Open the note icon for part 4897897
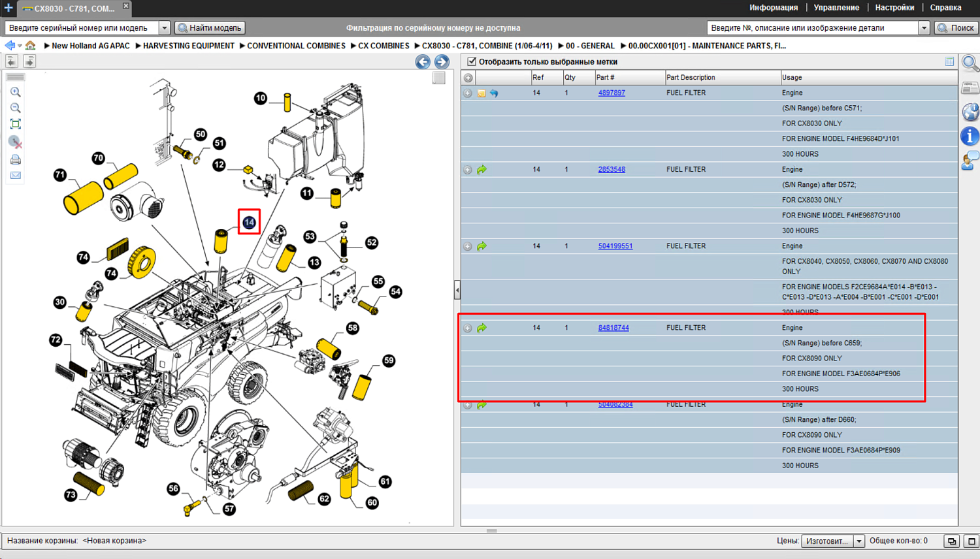The height and width of the screenshot is (559, 980). tap(482, 93)
